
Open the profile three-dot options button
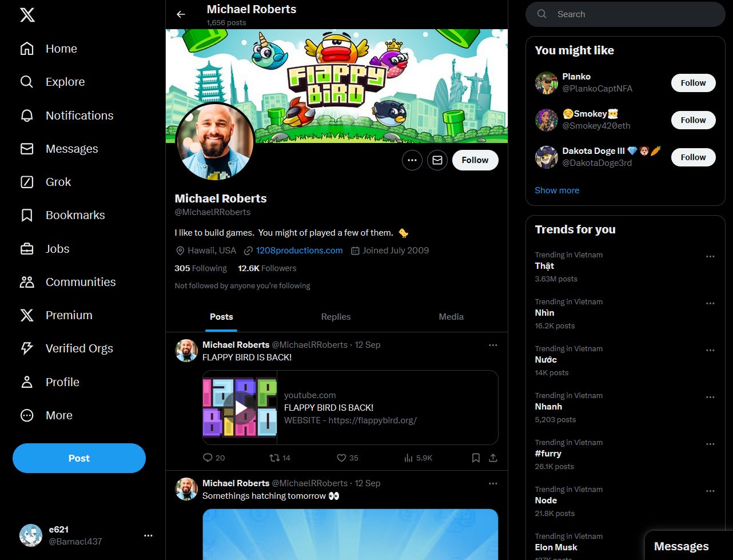[x=412, y=160]
